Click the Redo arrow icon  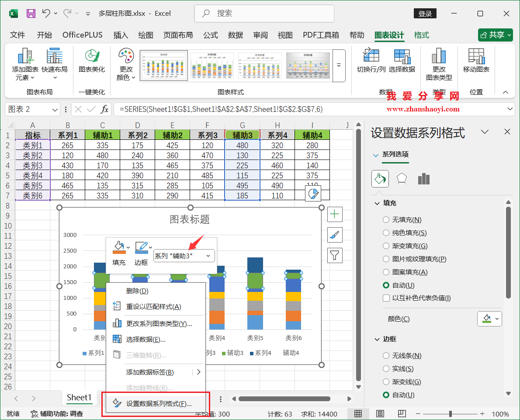point(67,13)
